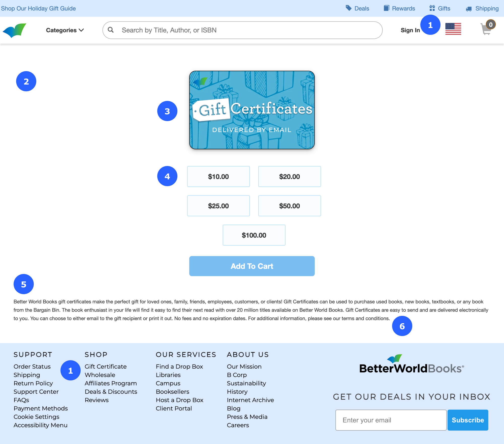This screenshot has width=504, height=444.
Task: Click the US flag country selector
Action: pyautogui.click(x=453, y=29)
